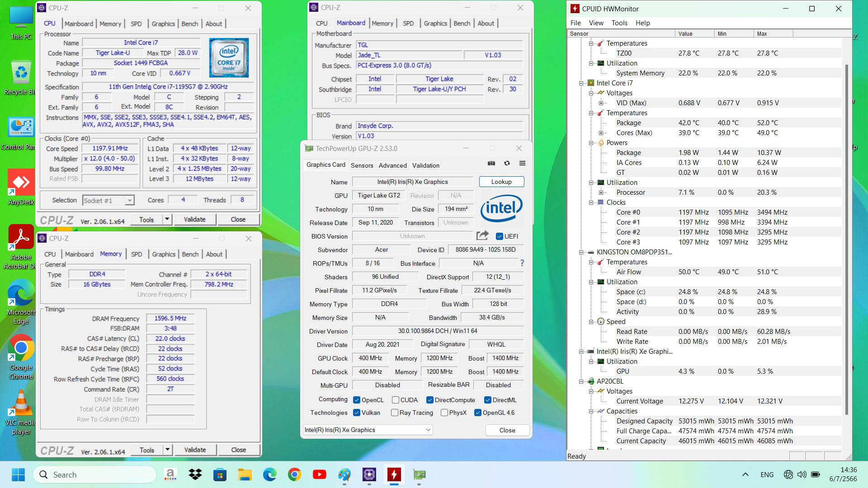Open the Tools dropdown arrow in bottom CPU-Z
The width and height of the screenshot is (868, 488).
(x=167, y=450)
